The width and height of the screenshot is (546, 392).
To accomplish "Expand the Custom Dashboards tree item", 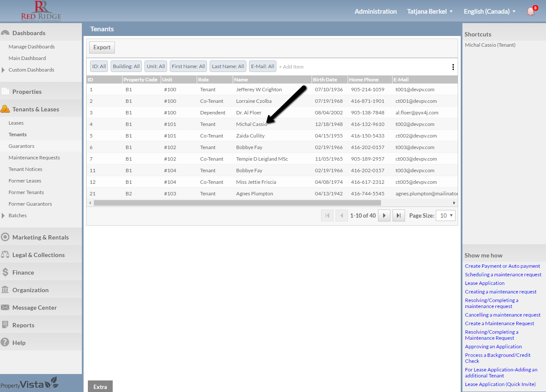I will (x=3, y=70).
